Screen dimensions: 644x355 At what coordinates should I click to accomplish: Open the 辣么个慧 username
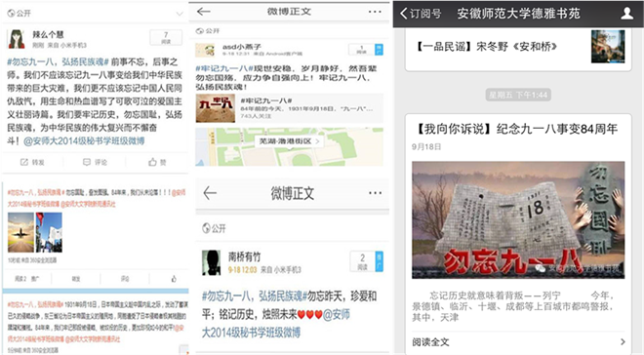(49, 34)
